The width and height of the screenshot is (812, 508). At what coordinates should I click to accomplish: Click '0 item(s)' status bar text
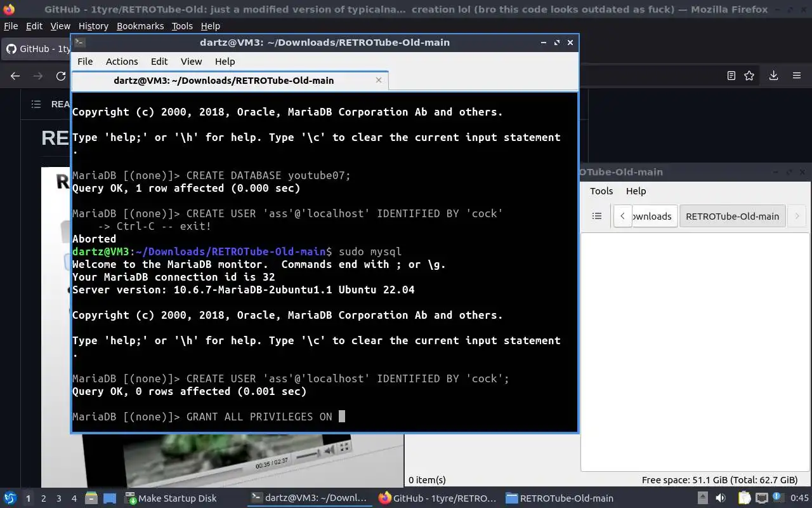click(x=427, y=480)
